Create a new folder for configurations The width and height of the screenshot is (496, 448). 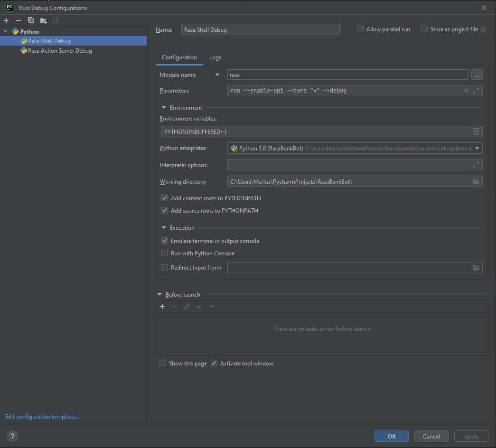click(x=43, y=20)
